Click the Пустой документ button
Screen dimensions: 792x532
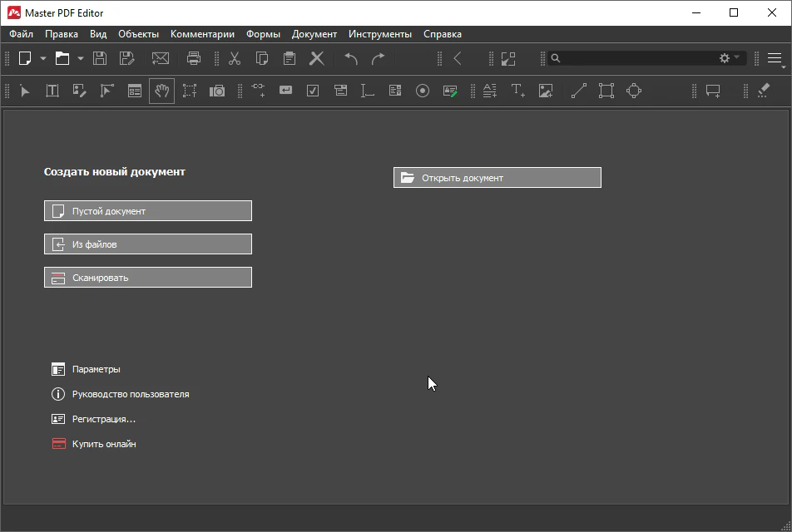[148, 211]
